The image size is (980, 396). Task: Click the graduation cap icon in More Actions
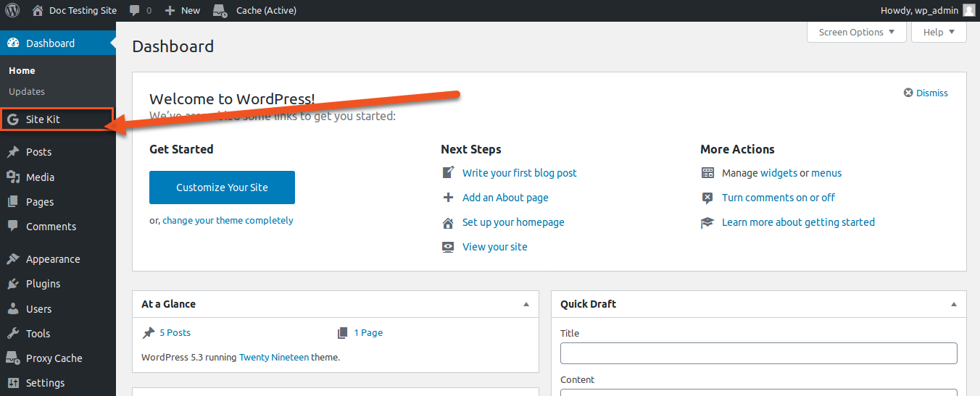point(707,222)
